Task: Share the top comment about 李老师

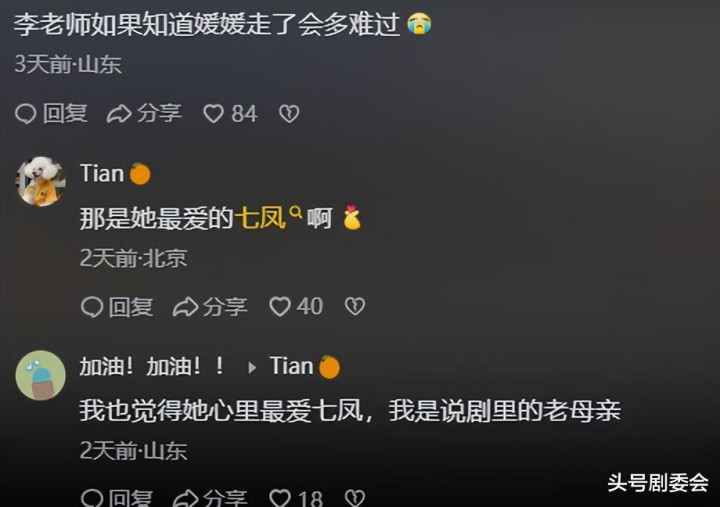Action: click(144, 113)
